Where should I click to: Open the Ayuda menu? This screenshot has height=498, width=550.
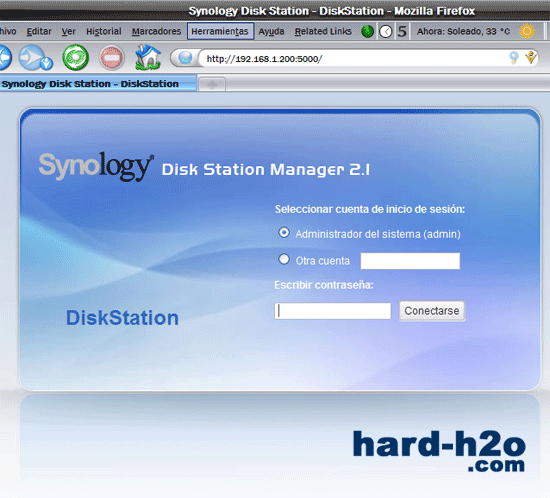coord(271,32)
